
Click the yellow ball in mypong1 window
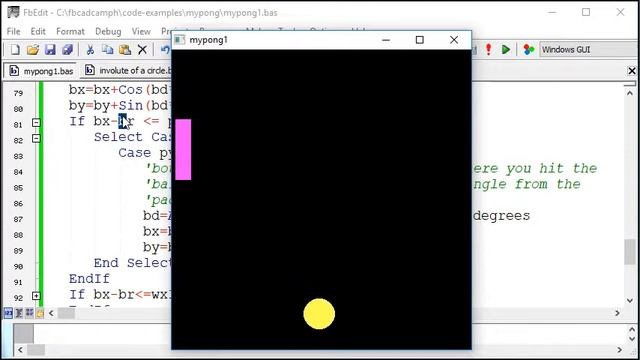319,314
